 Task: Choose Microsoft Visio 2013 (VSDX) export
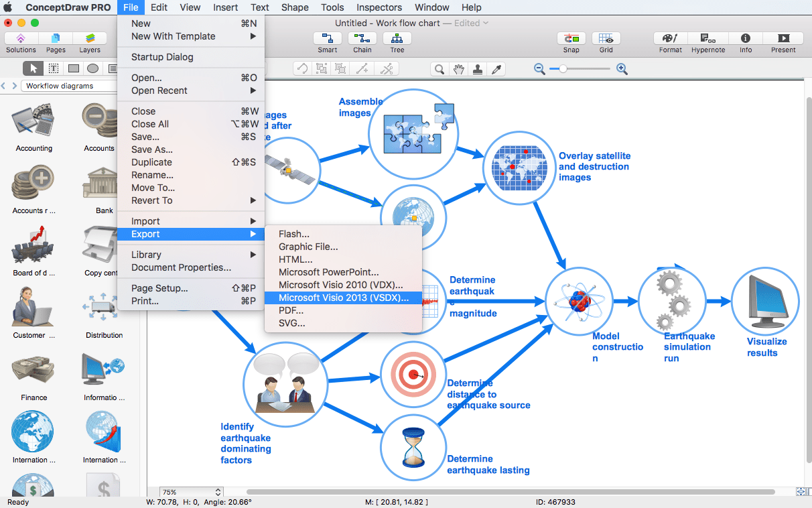[344, 298]
